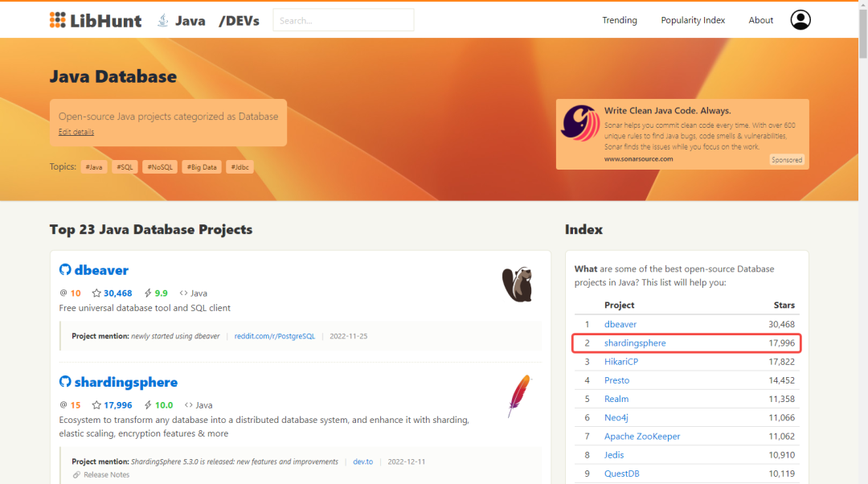Click dbeaver star count 30,468
Viewport: 868px width, 484px height.
[118, 293]
